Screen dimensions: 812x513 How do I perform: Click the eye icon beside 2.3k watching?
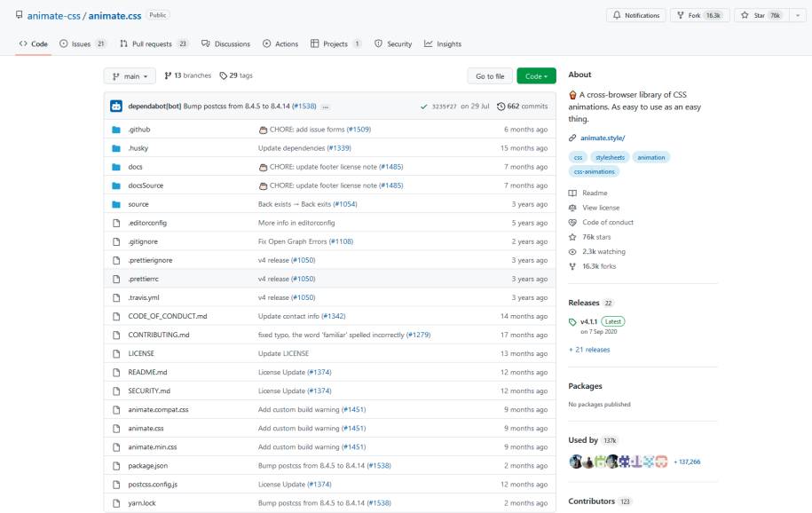(x=572, y=252)
